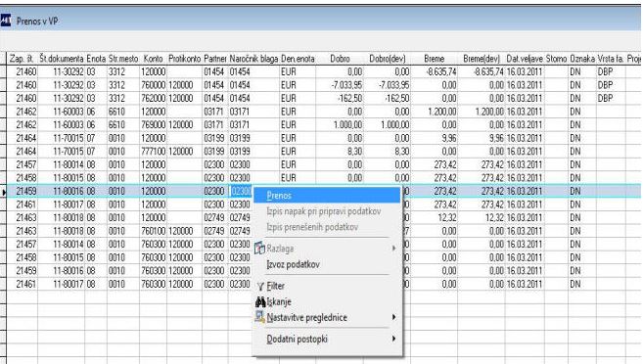Image resolution: width=643 pixels, height=364 pixels.
Task: Open the Razlaga menu entry
Action: click(280, 249)
